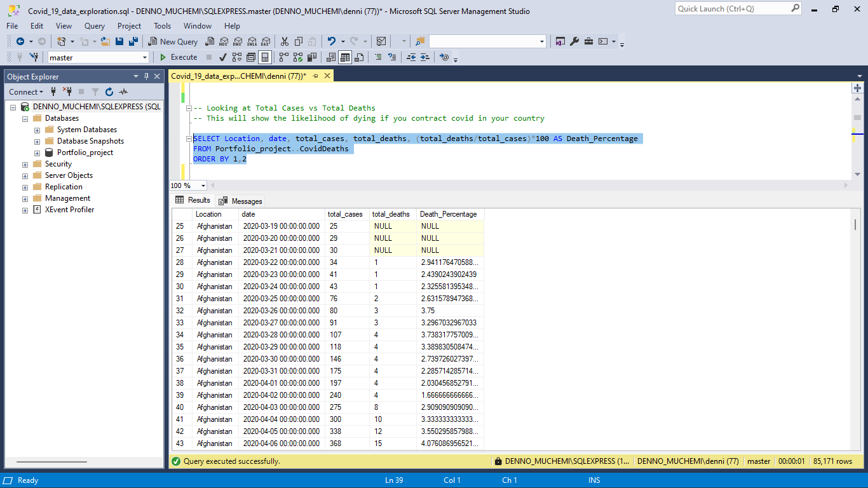Toggle pin on the query document tab
The image size is (868, 488).
[316, 76]
